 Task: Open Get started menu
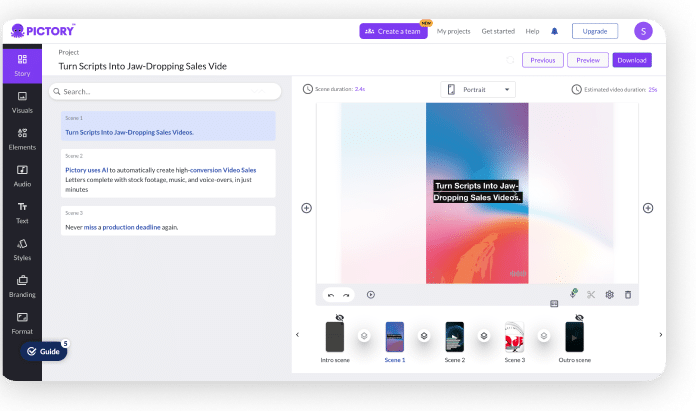pos(498,31)
